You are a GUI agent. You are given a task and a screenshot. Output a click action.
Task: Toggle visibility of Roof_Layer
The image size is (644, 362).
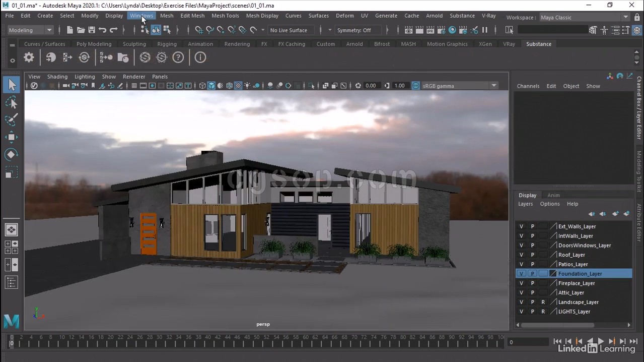click(521, 255)
